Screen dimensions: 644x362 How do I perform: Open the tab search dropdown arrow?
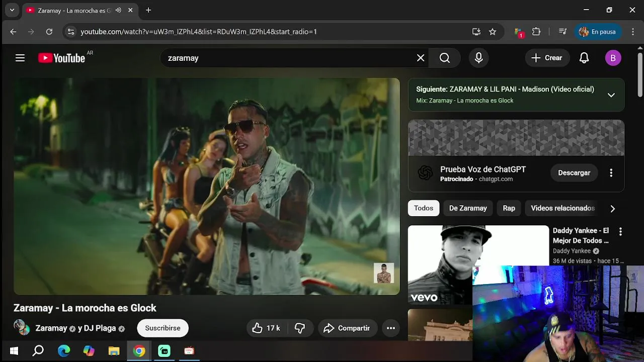tap(12, 10)
